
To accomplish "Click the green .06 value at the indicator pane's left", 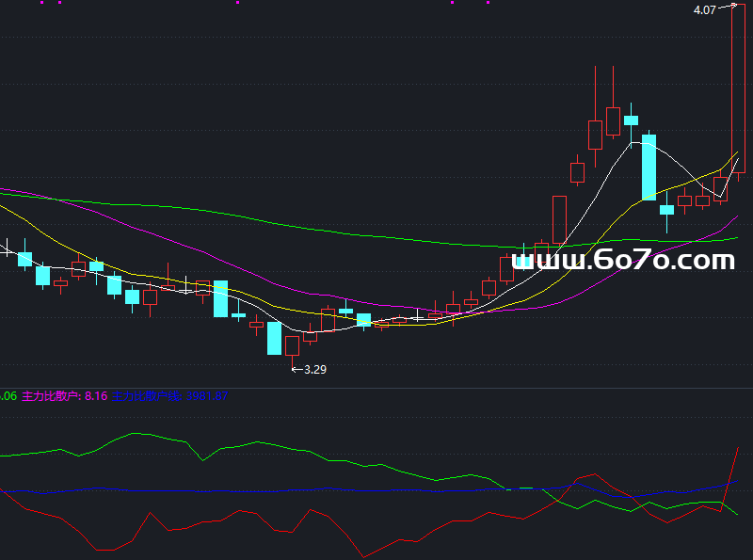I will click(x=8, y=397).
